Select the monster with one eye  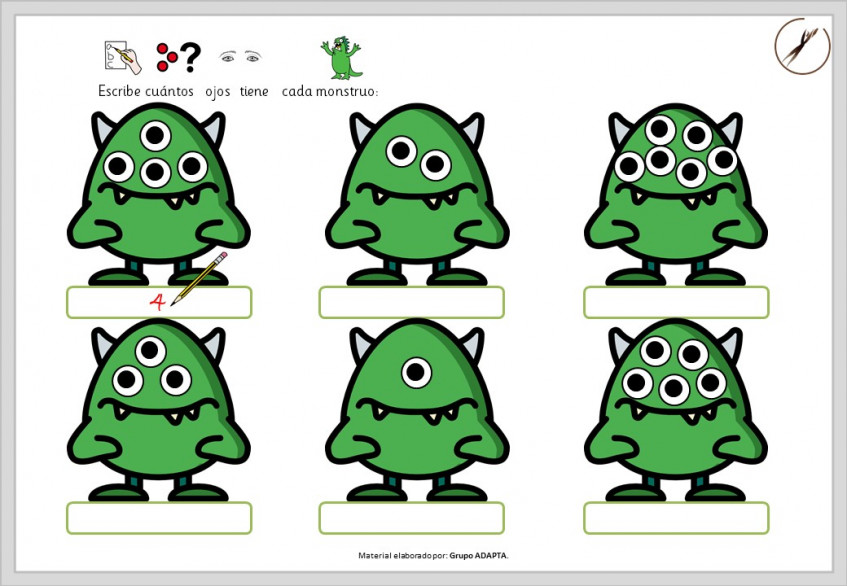tap(417, 410)
